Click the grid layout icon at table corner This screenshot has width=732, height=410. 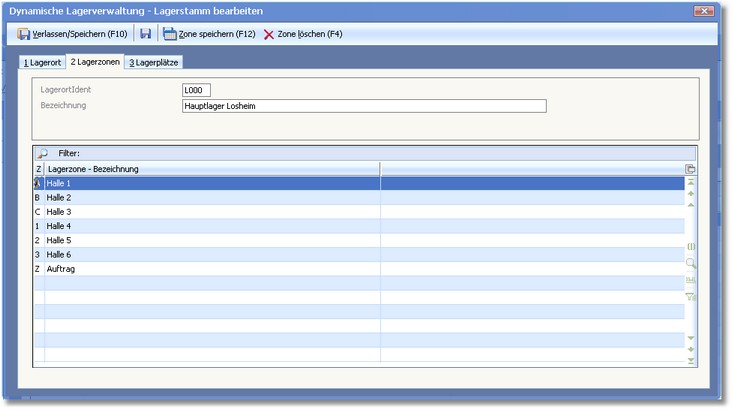690,169
